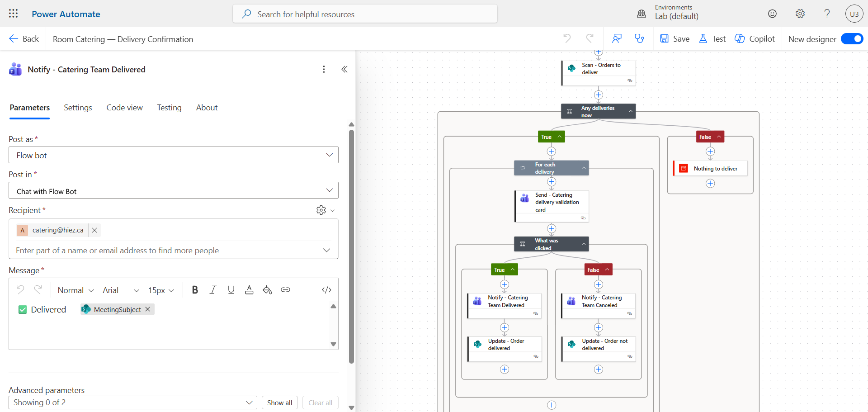Image resolution: width=868 pixels, height=412 pixels.
Task: Redo in the message editor
Action: [x=38, y=289]
